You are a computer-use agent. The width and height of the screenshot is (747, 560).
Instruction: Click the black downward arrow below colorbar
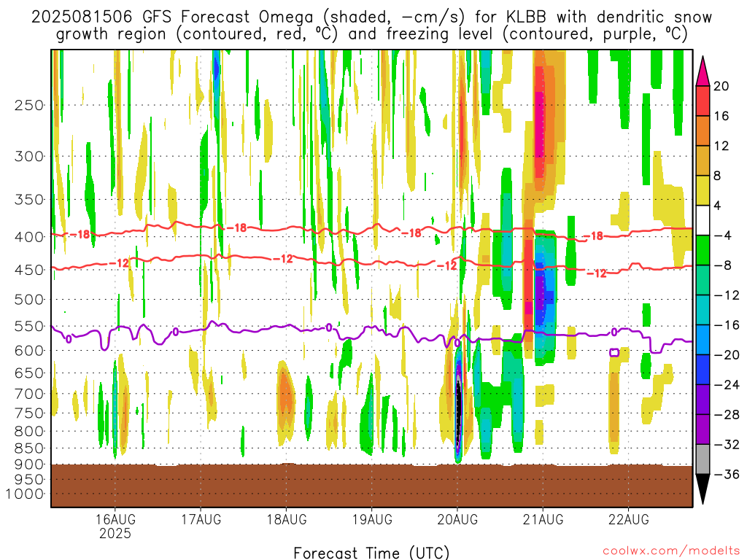(x=703, y=489)
